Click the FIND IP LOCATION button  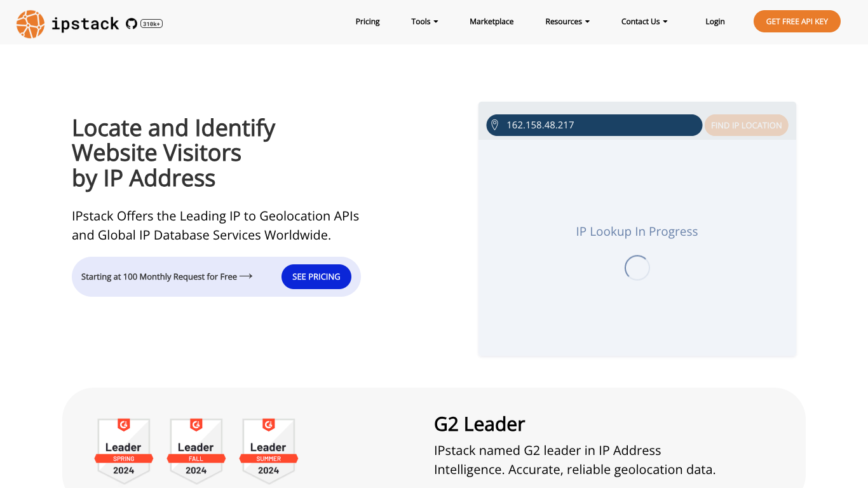[746, 125]
